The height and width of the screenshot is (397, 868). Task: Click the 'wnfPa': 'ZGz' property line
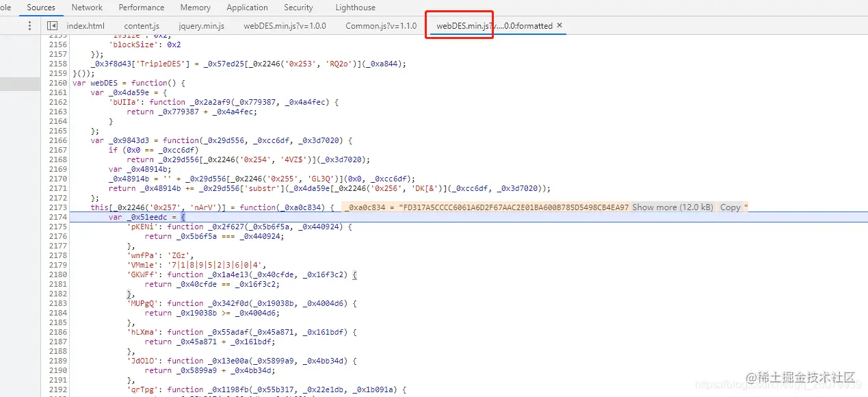click(x=161, y=255)
